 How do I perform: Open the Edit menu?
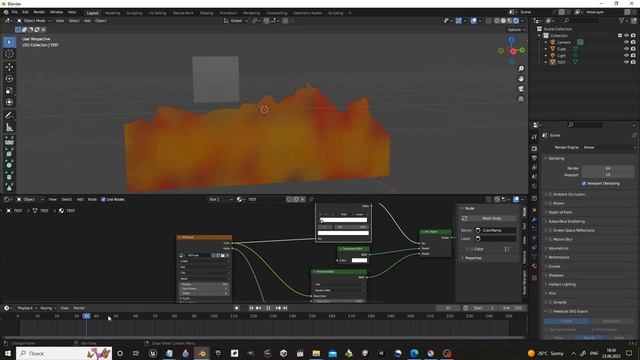pos(25,12)
